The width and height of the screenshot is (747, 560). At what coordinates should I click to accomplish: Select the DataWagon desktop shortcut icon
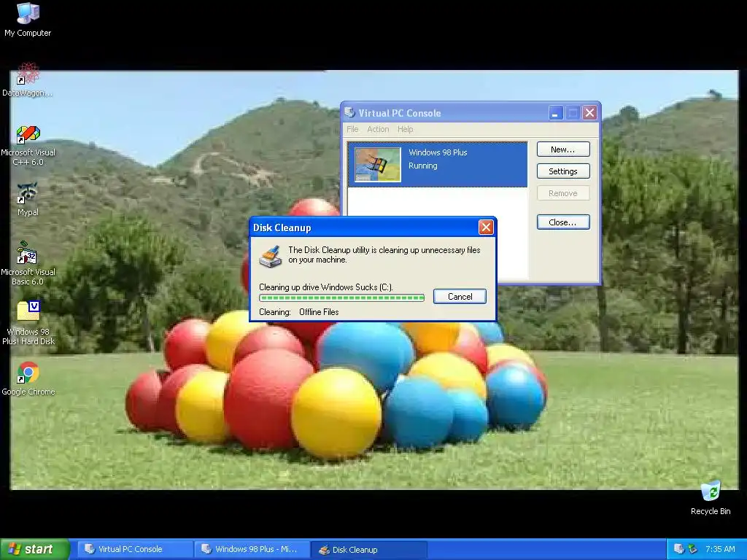pos(28,74)
